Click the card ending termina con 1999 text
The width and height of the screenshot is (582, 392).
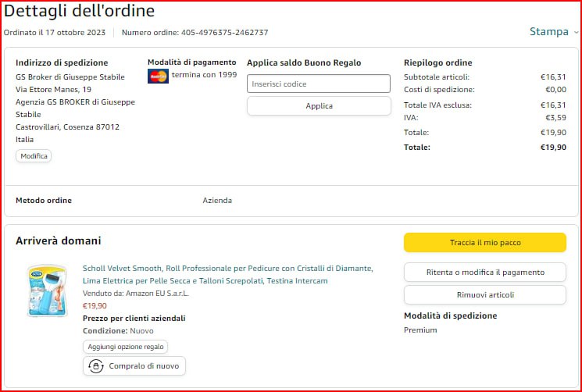[204, 75]
